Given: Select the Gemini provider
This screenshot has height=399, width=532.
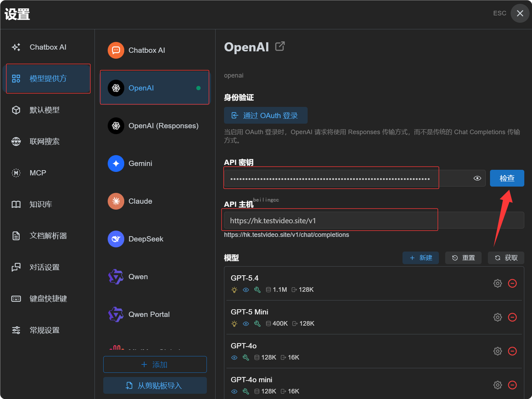Looking at the screenshot, I should tap(155, 163).
